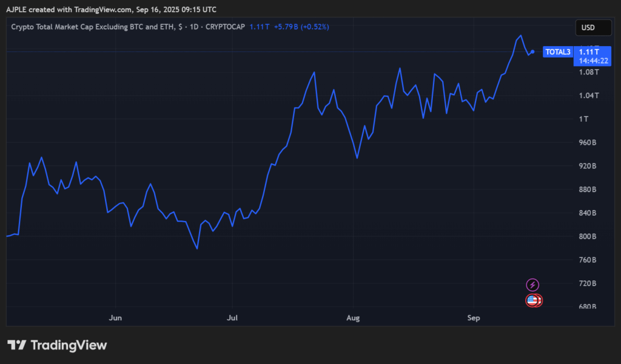
Task: Click the purple lightning bolt event icon
Action: pos(532,285)
